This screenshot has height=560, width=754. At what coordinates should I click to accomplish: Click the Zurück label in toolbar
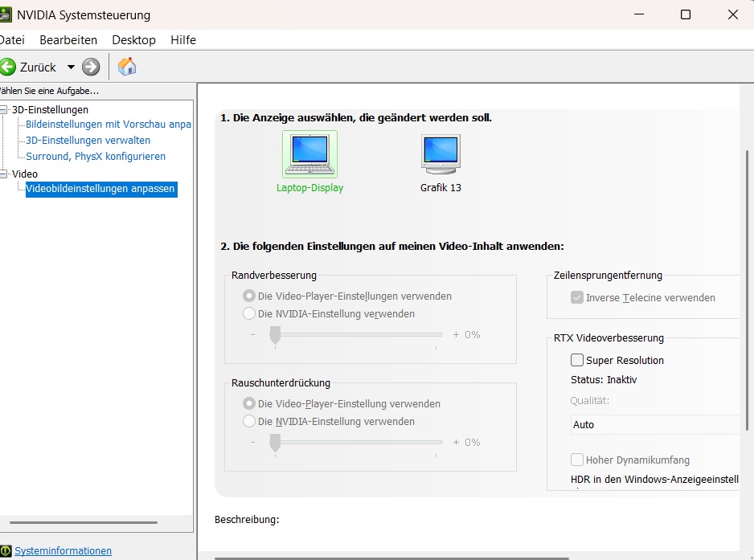click(38, 67)
